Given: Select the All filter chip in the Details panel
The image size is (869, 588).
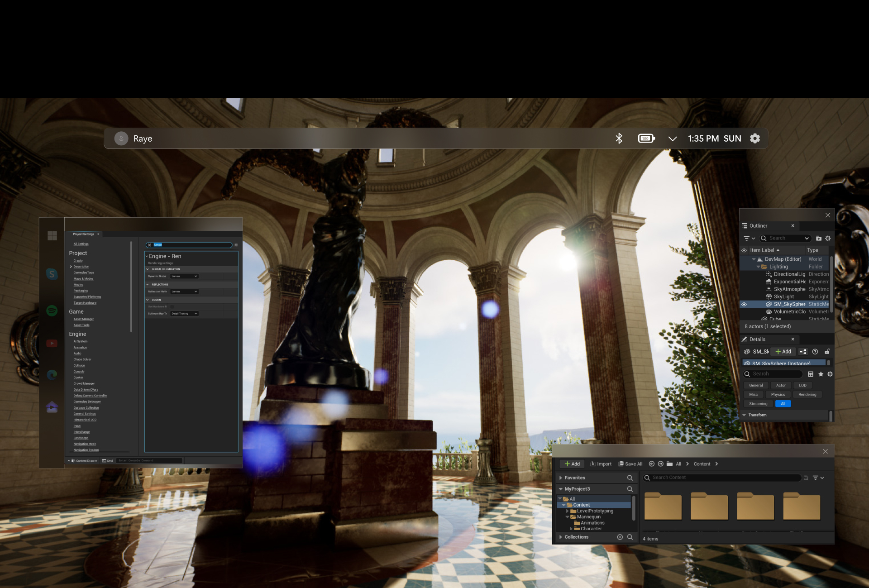Looking at the screenshot, I should click(x=783, y=403).
